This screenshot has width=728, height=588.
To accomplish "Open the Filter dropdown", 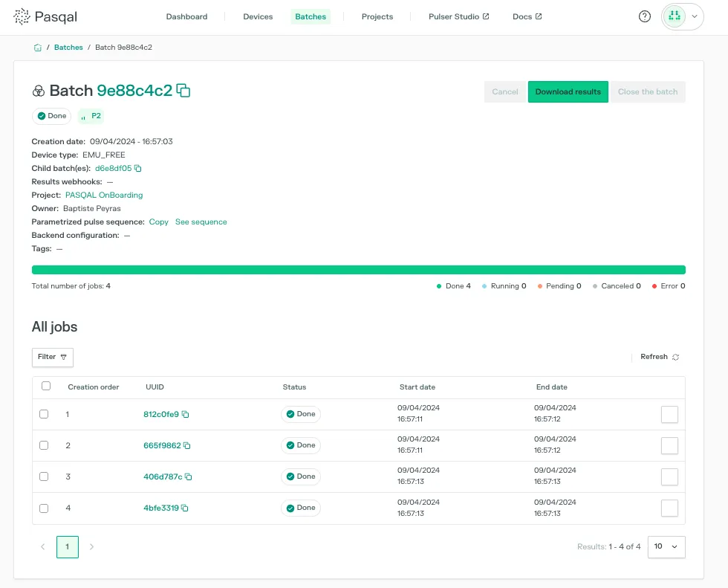I will [53, 357].
